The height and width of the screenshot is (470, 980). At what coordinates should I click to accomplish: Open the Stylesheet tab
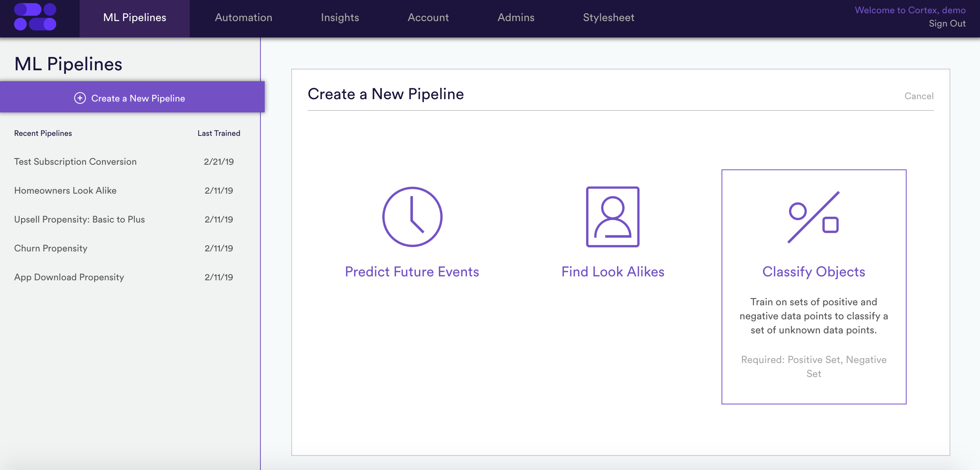point(609,18)
